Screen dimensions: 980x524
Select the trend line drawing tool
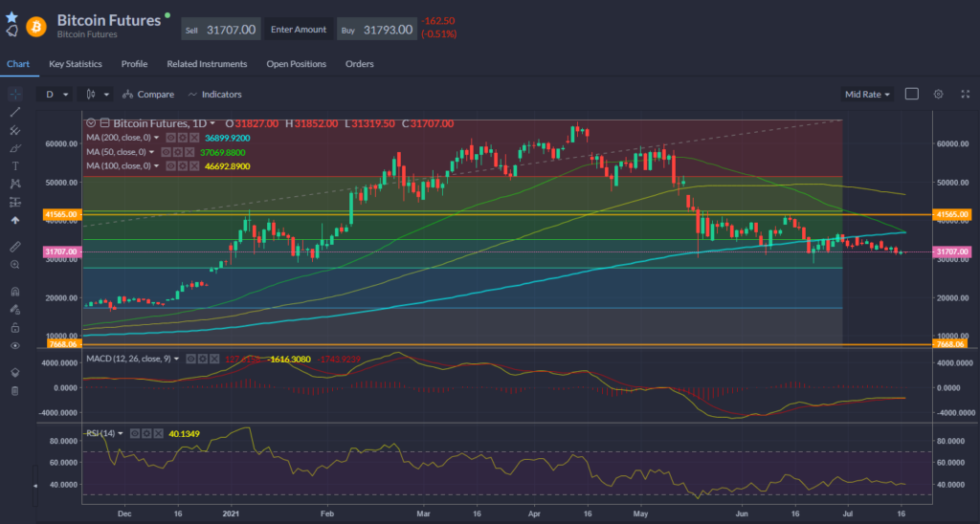tap(15, 113)
